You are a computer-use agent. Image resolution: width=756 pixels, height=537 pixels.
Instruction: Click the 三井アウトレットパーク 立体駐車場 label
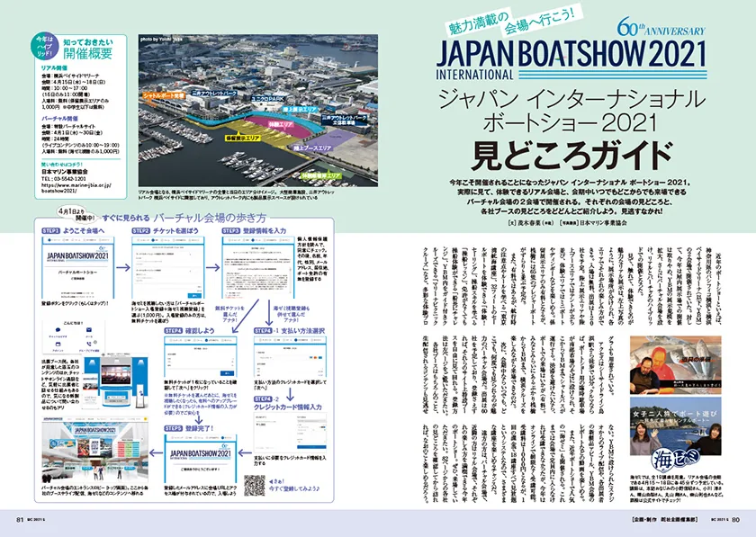(x=344, y=120)
